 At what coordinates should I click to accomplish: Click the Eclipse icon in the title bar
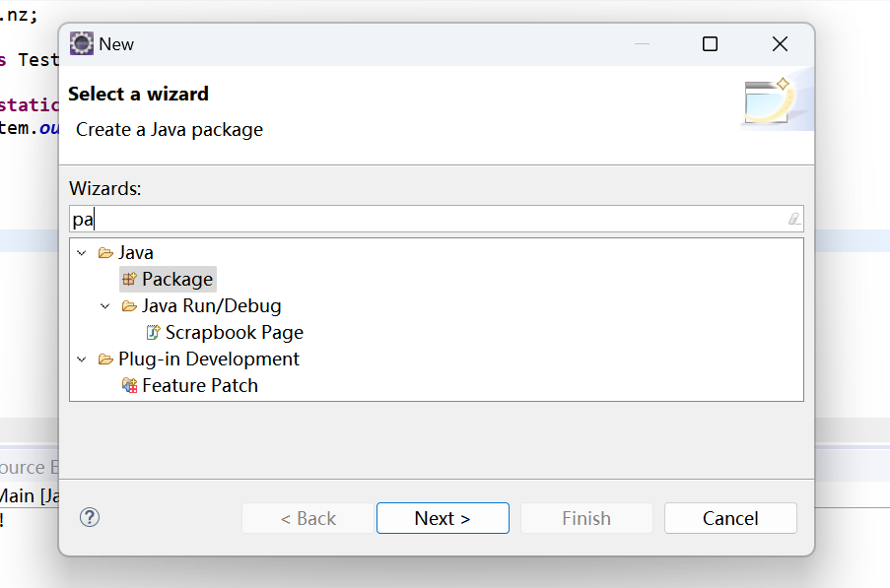tap(82, 44)
